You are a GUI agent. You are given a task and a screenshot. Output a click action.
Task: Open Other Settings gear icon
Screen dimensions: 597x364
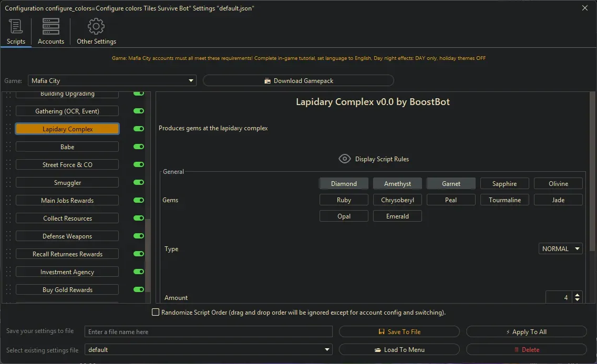(96, 27)
